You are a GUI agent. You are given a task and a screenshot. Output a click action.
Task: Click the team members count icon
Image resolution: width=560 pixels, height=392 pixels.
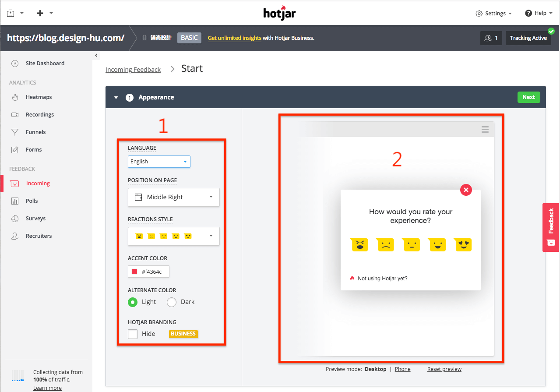point(491,38)
